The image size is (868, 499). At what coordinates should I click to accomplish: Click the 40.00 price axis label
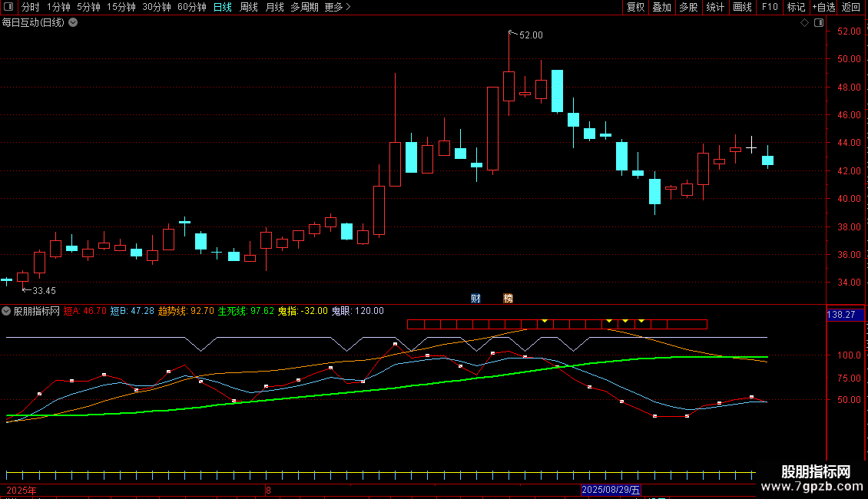click(x=849, y=199)
